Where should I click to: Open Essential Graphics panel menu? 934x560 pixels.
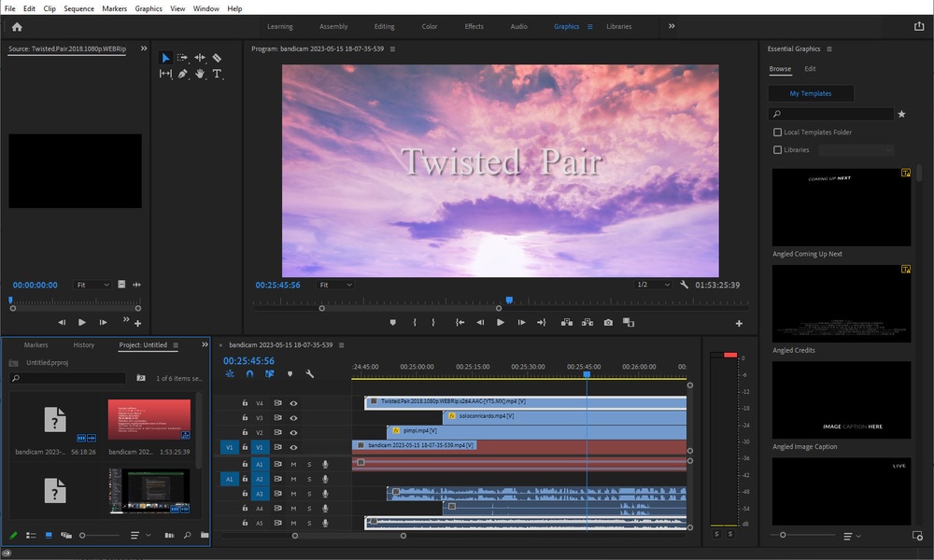pyautogui.click(x=829, y=49)
